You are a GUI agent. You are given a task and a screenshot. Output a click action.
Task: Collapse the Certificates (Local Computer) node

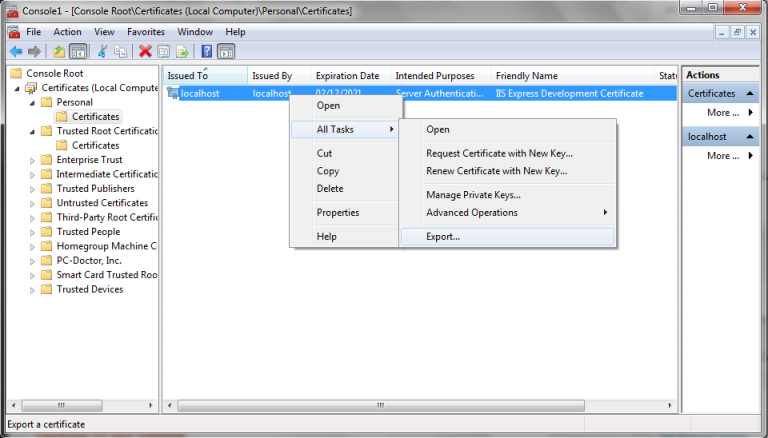[17, 89]
